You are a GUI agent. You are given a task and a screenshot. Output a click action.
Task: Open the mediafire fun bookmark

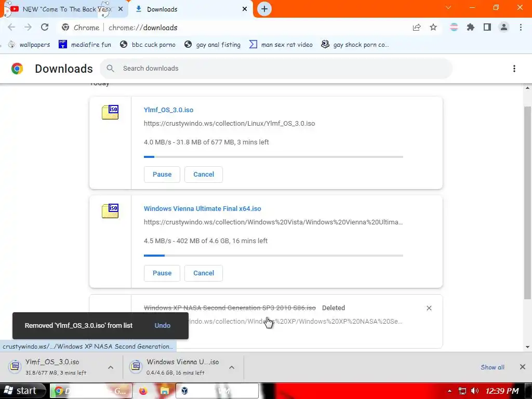coord(85,45)
